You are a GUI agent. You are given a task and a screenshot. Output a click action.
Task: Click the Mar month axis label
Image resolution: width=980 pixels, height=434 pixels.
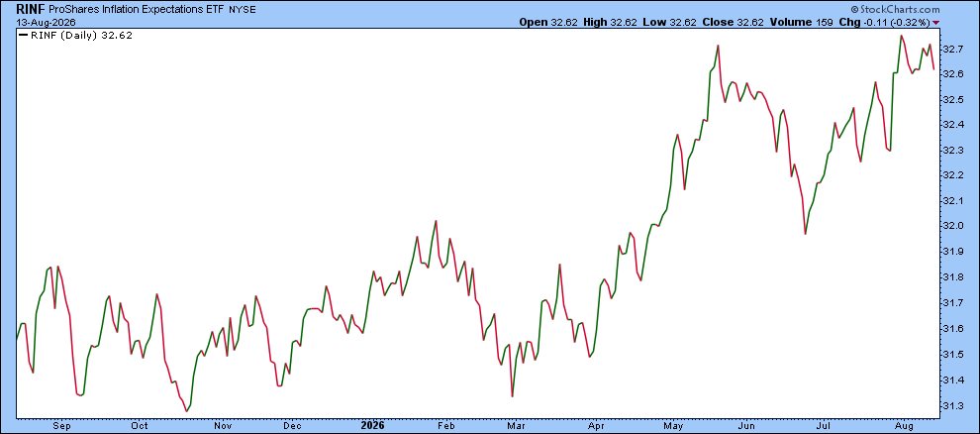tap(516, 425)
